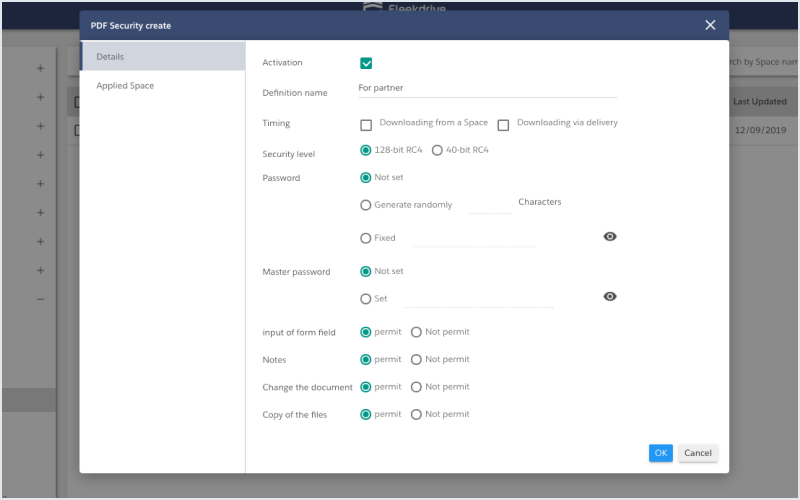Image resolution: width=800 pixels, height=500 pixels.
Task: Permit Copy of the files
Action: click(x=365, y=414)
